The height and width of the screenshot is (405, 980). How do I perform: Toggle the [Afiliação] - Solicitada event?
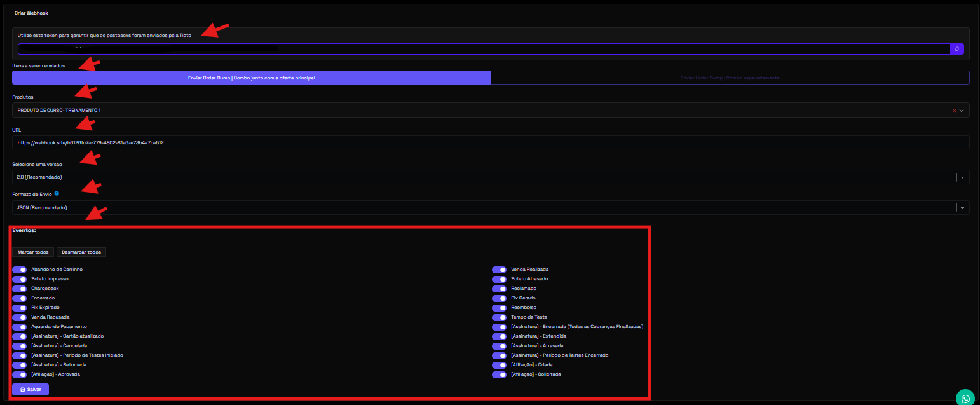tap(499, 374)
